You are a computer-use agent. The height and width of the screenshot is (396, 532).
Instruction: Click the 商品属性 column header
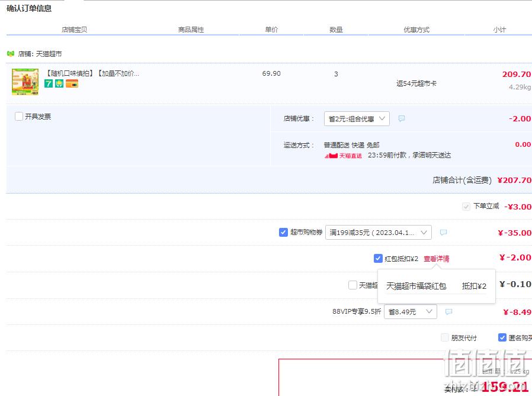191,30
